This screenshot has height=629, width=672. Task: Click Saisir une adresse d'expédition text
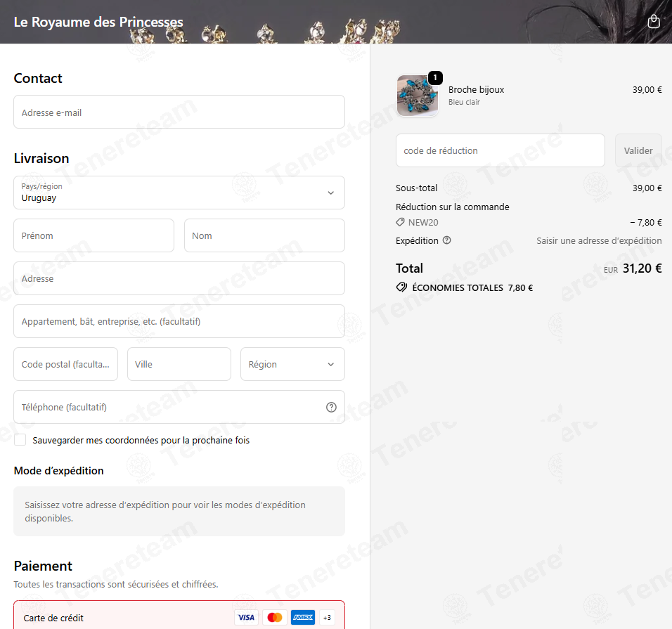pos(599,241)
